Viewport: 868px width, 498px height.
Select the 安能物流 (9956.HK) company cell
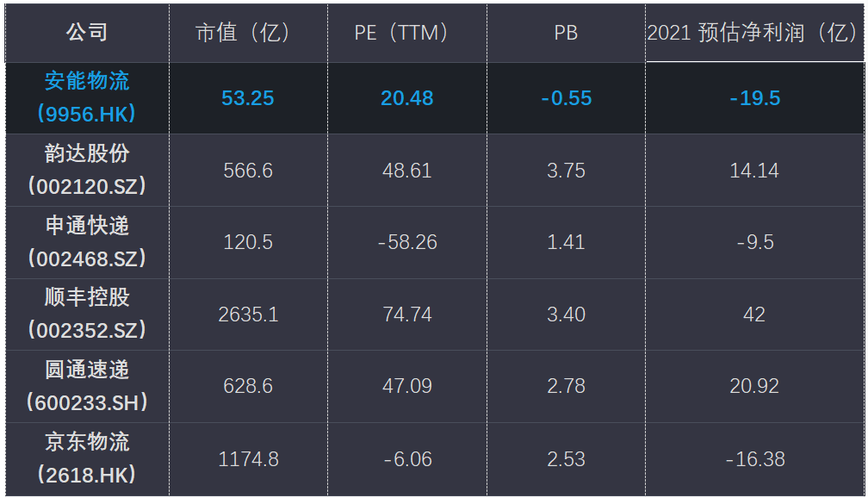(x=87, y=97)
